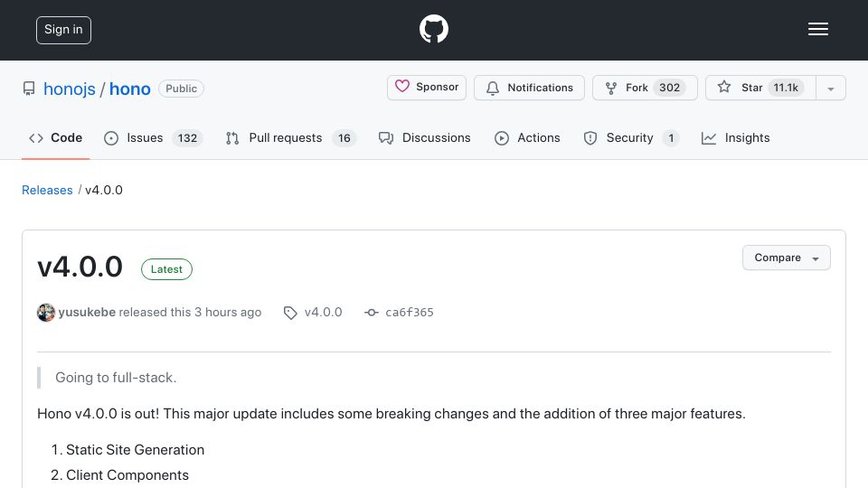Click the fork count 302

tap(669, 88)
